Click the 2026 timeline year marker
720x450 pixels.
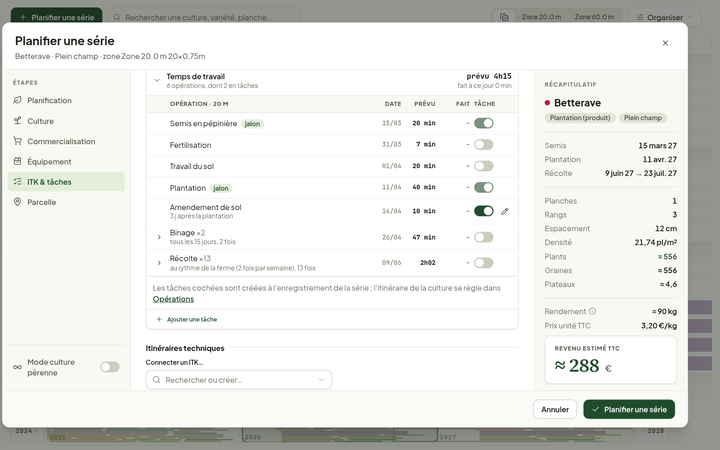tap(253, 437)
